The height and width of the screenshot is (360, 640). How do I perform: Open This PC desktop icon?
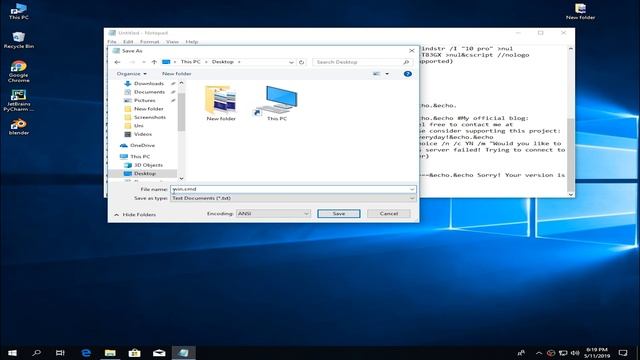click(18, 11)
